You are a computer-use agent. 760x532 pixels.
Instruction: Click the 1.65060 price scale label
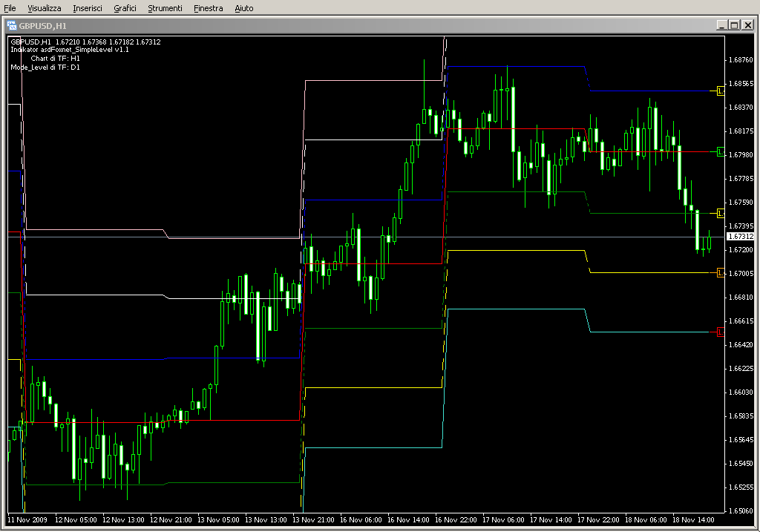tap(741, 510)
